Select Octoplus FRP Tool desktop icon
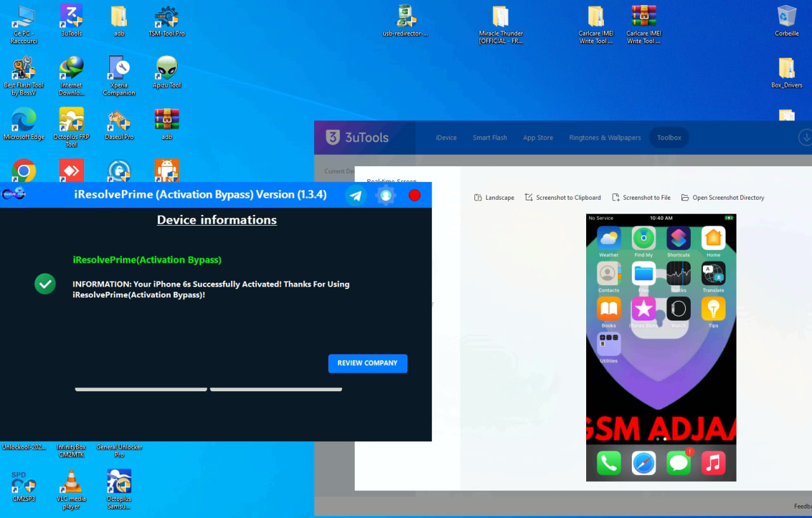The height and width of the screenshot is (518, 812). click(x=71, y=127)
